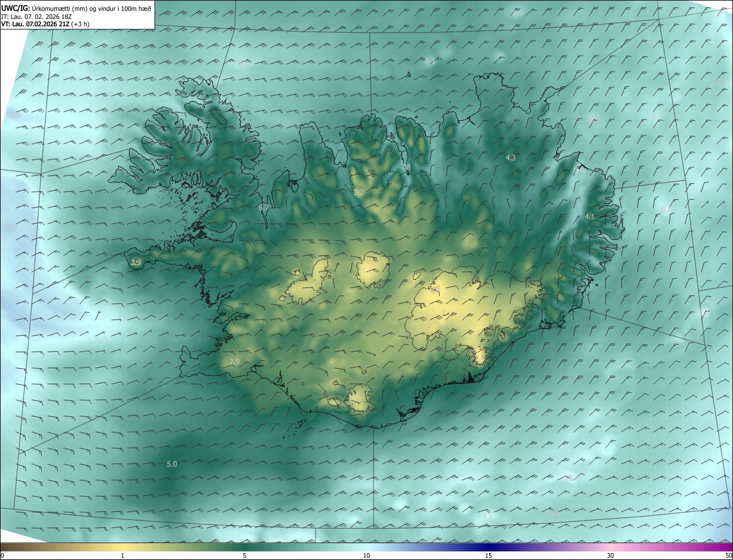Click the 2.2 value label

coord(358,193)
